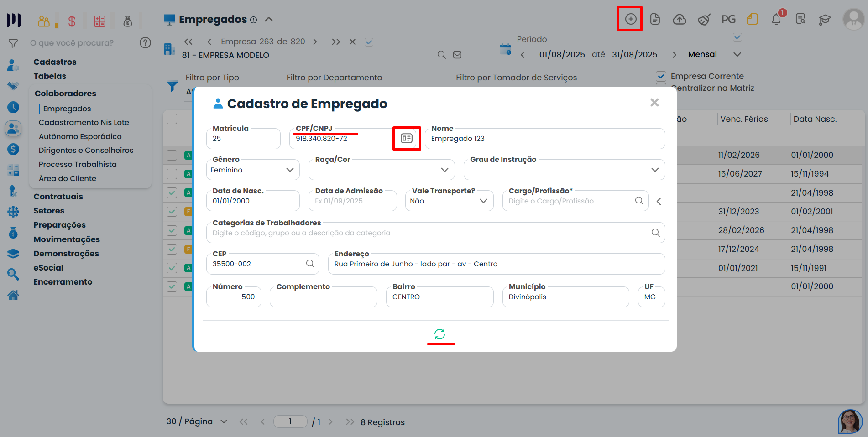
Task: Click the help question mark icon
Action: (x=145, y=43)
